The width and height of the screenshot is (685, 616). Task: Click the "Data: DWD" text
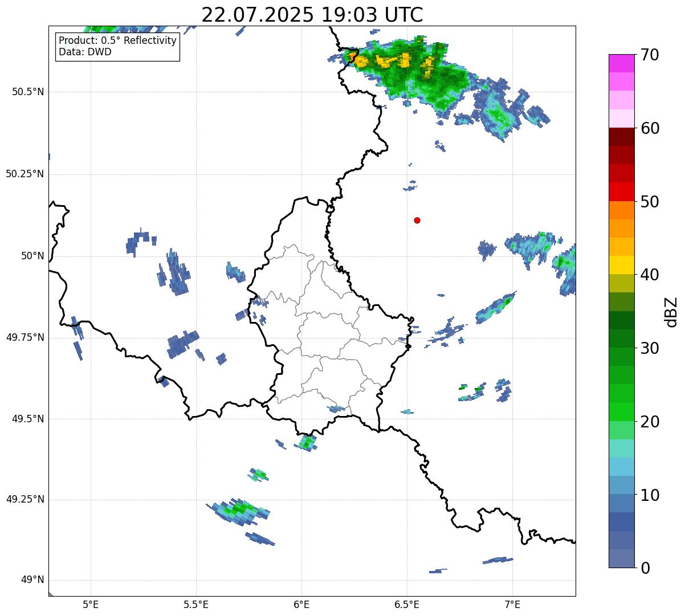(85, 52)
